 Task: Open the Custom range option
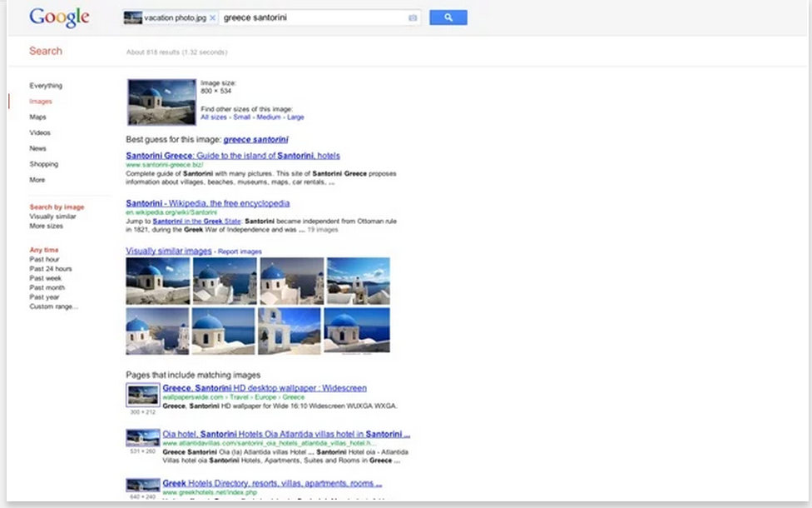click(54, 306)
